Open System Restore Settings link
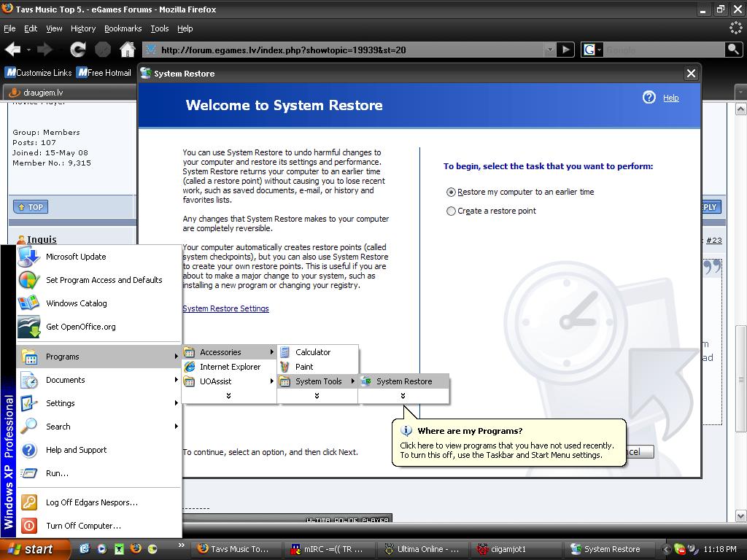The width and height of the screenshot is (747, 560). pyautogui.click(x=226, y=308)
